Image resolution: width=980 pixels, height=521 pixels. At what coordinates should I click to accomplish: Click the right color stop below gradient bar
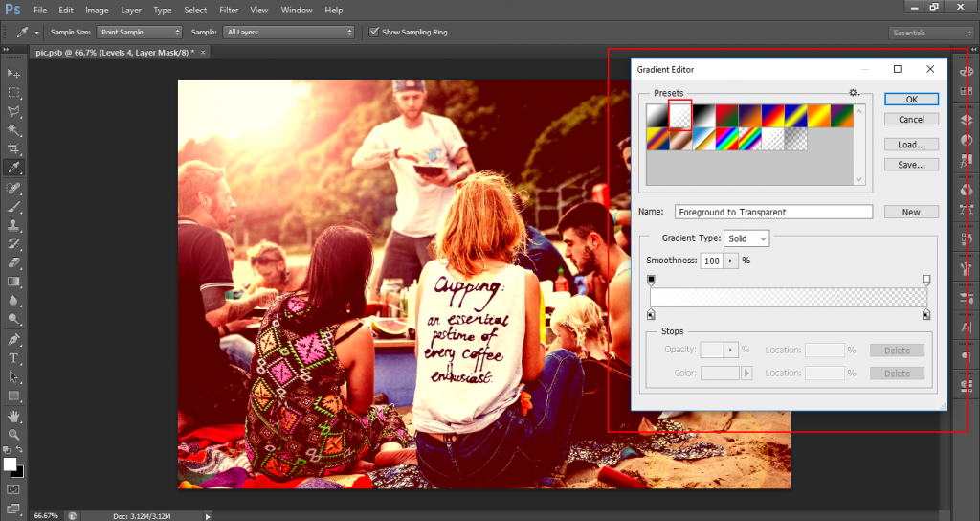click(926, 313)
